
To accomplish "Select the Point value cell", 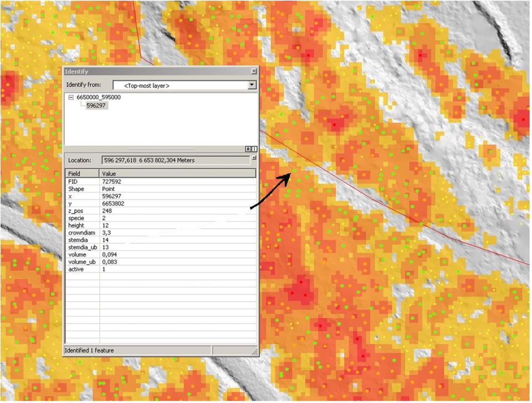I will pos(178,189).
